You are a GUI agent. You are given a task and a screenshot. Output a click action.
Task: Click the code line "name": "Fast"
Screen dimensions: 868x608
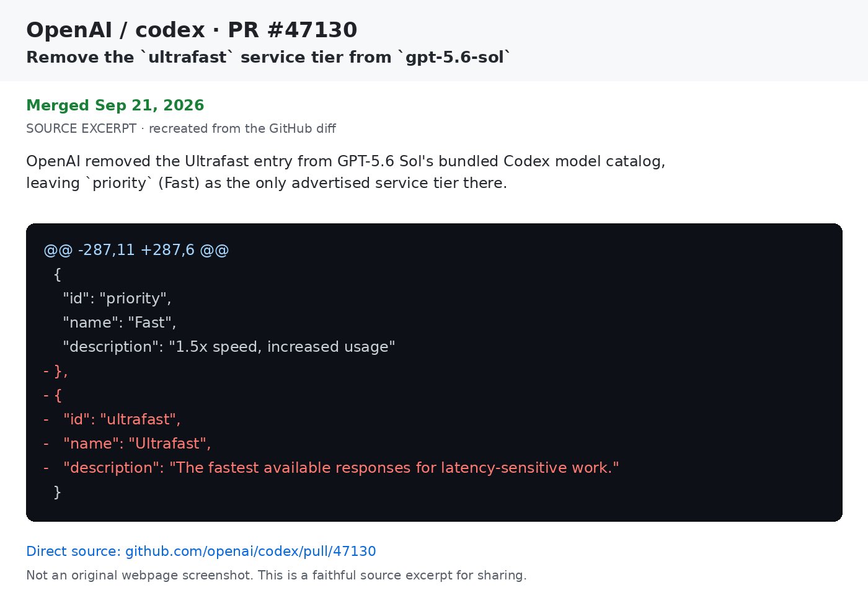(x=120, y=323)
